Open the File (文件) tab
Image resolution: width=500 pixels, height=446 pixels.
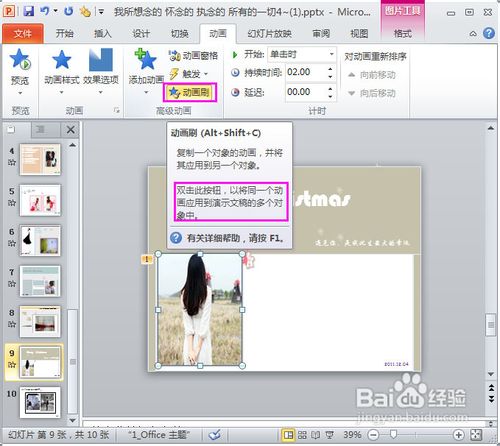pos(23,34)
